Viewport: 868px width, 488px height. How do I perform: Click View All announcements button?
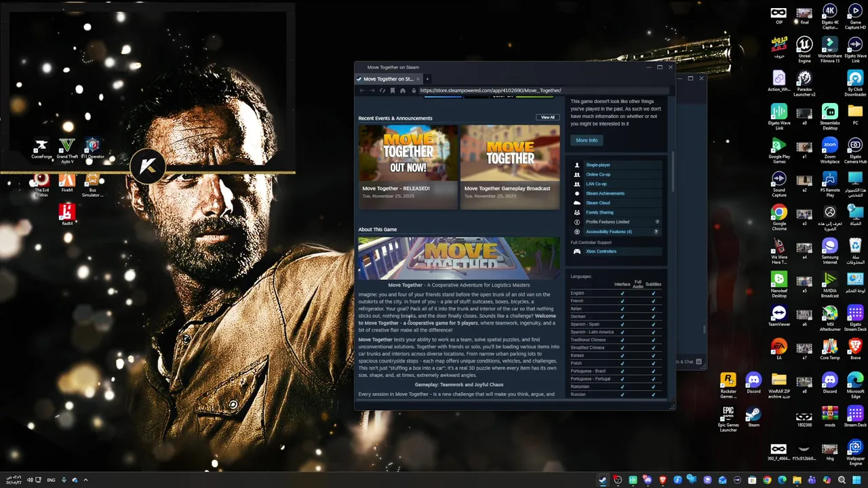(x=548, y=117)
